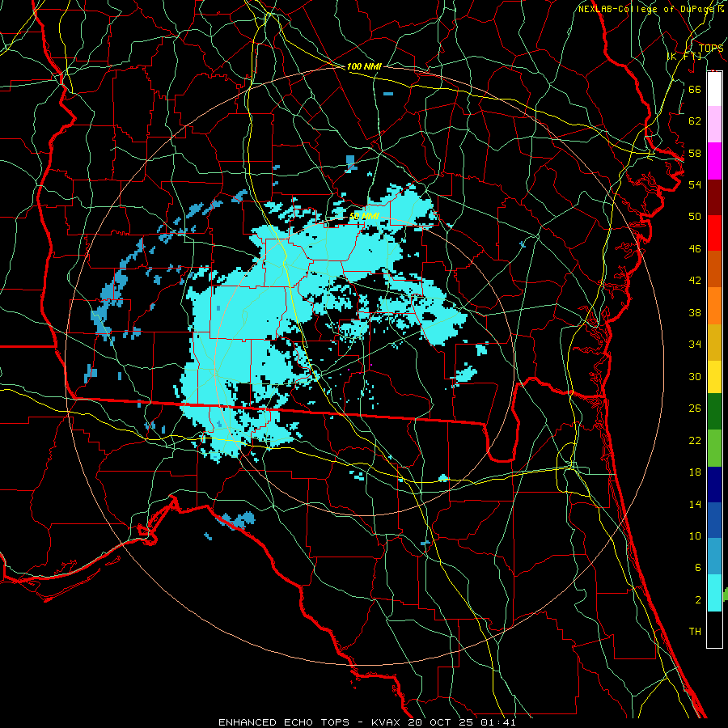This screenshot has height=728, width=728.
Task: Click the cyan legend swatch
Action: [x=714, y=593]
